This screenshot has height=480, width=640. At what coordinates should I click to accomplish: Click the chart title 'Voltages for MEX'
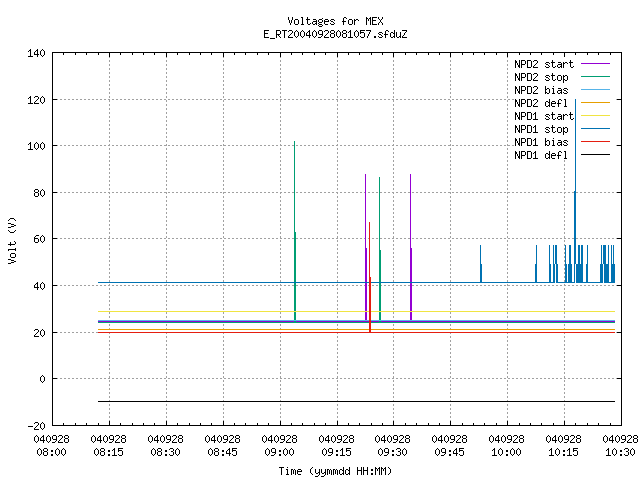click(335, 21)
